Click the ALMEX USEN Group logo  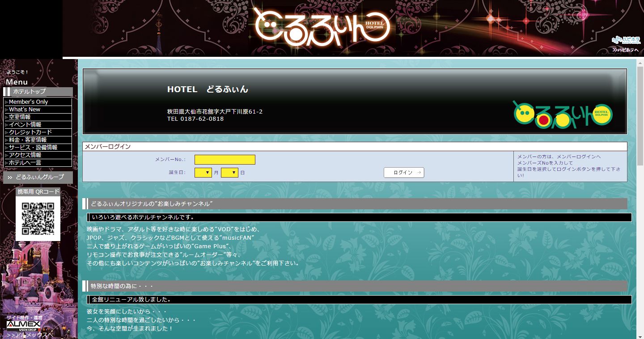pyautogui.click(x=24, y=326)
